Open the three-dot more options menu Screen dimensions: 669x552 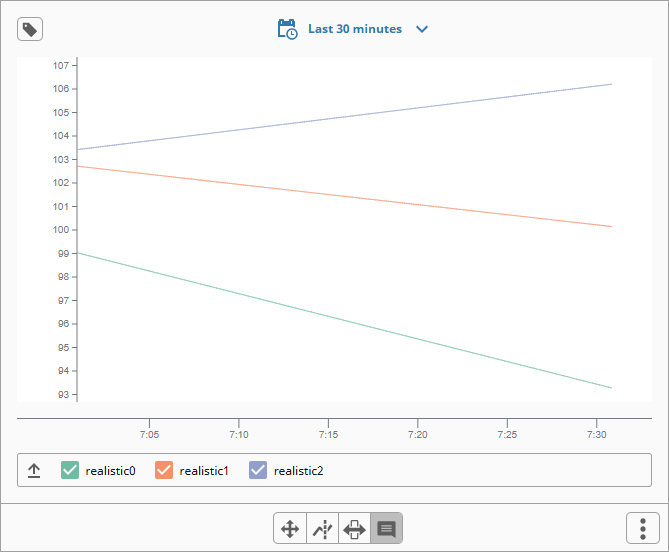click(x=643, y=529)
